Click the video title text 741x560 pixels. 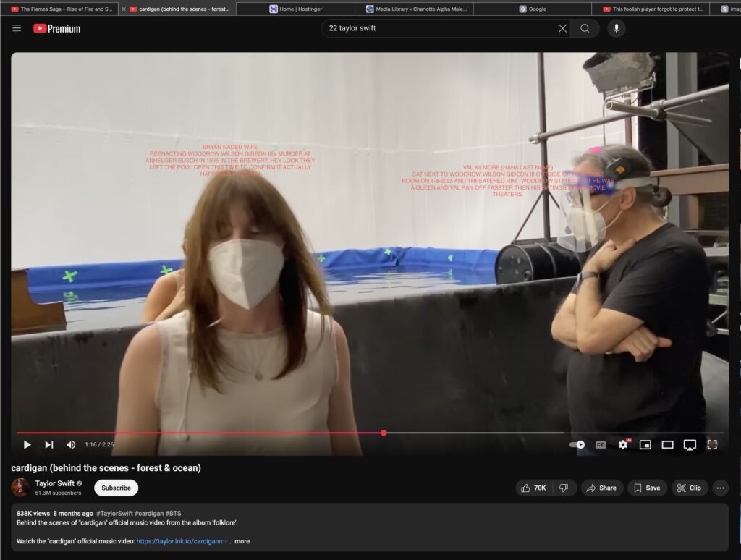[x=106, y=468]
